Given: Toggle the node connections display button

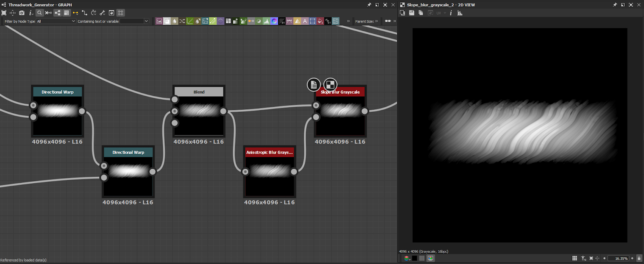Looking at the screenshot, I should click(58, 13).
